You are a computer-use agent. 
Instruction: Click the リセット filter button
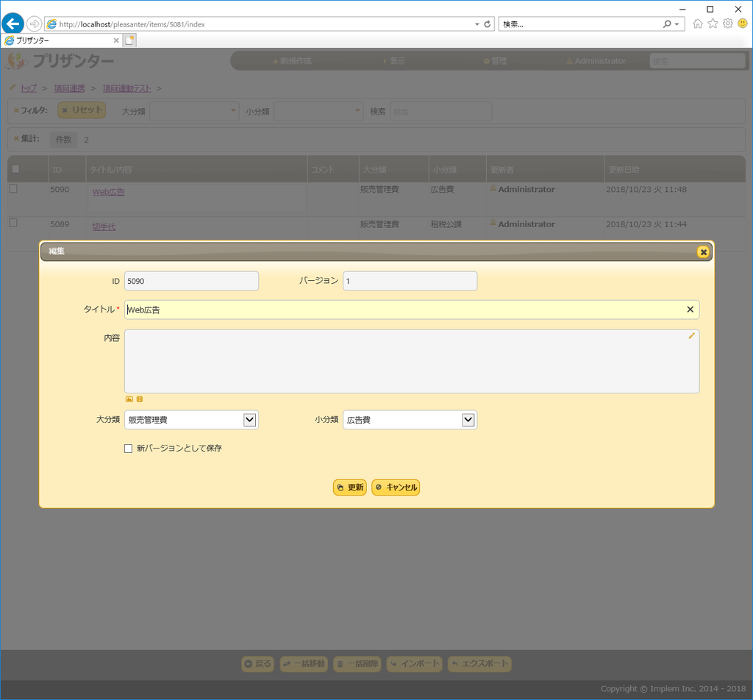[82, 110]
